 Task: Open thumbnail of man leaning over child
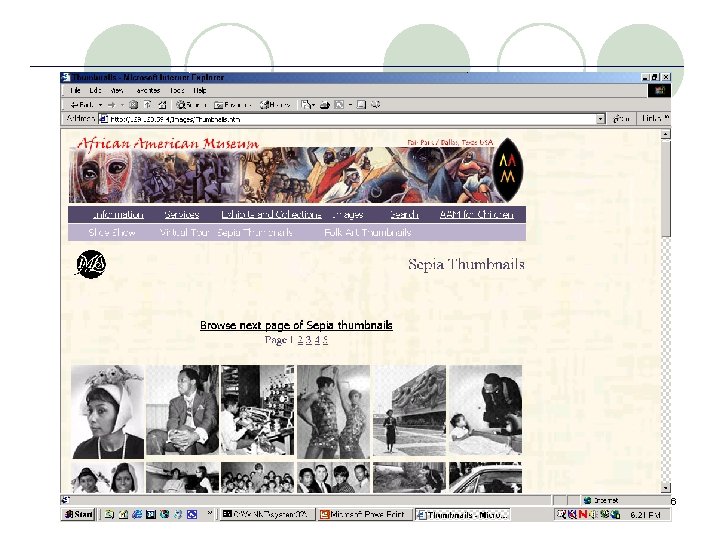point(485,410)
